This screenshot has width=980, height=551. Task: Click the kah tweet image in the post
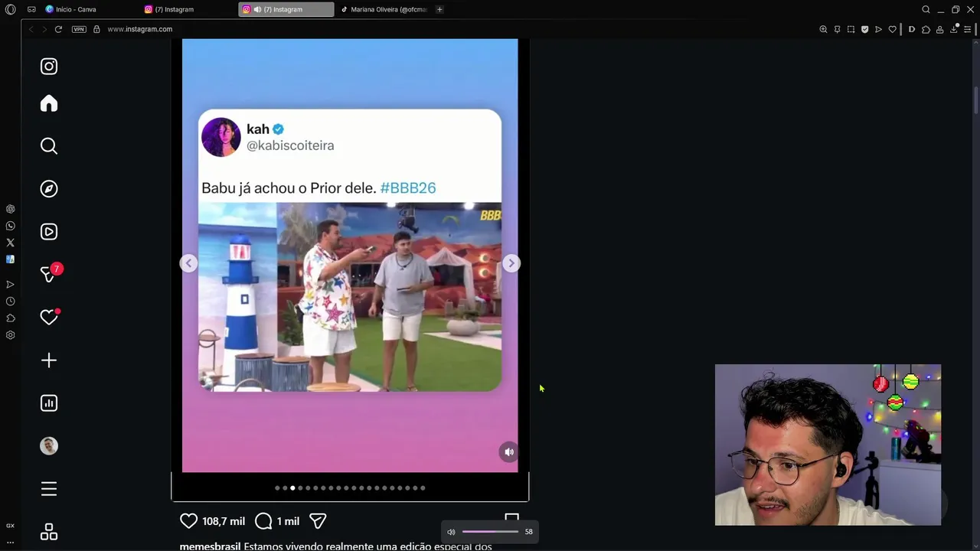[x=350, y=297]
